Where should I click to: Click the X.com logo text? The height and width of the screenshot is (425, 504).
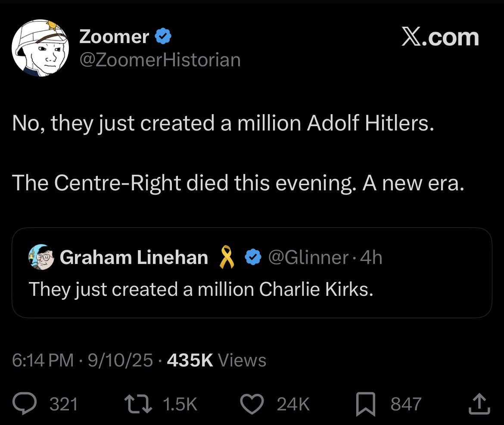[x=440, y=37]
